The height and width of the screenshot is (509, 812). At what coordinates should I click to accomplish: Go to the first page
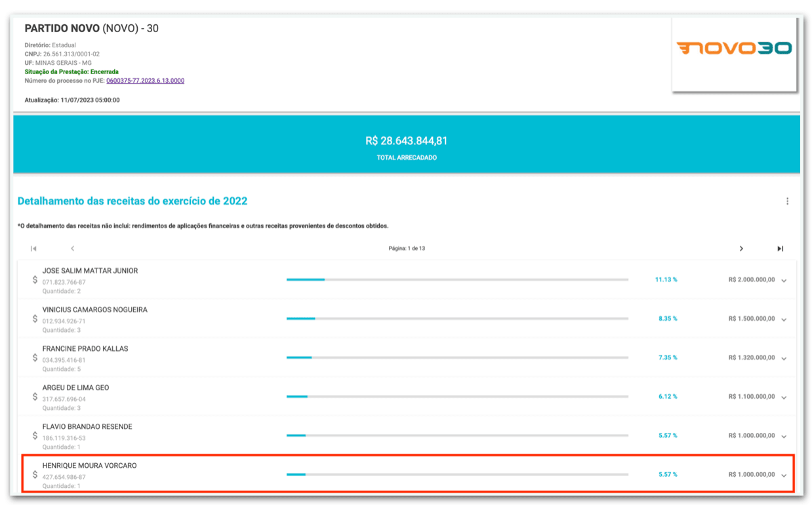(x=33, y=249)
